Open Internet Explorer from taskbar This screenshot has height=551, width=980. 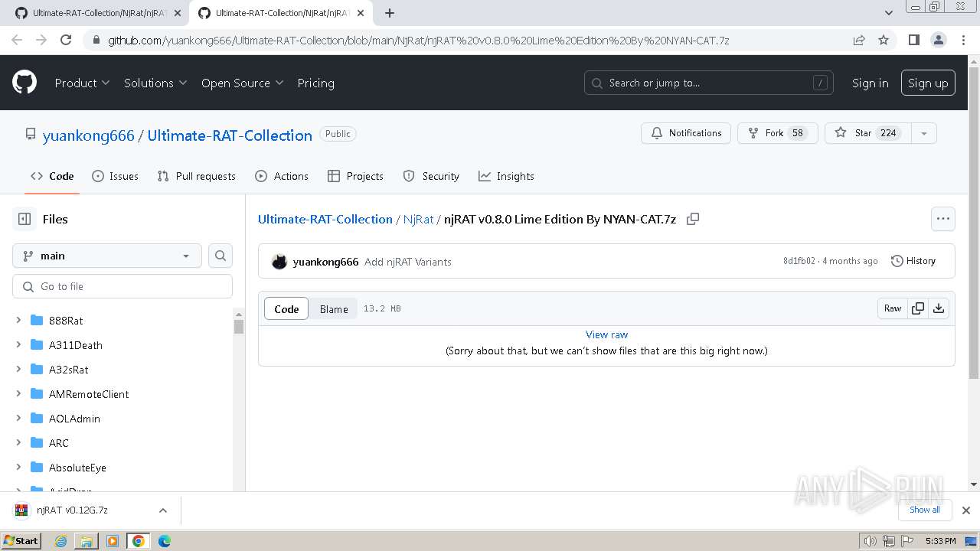coord(60,541)
